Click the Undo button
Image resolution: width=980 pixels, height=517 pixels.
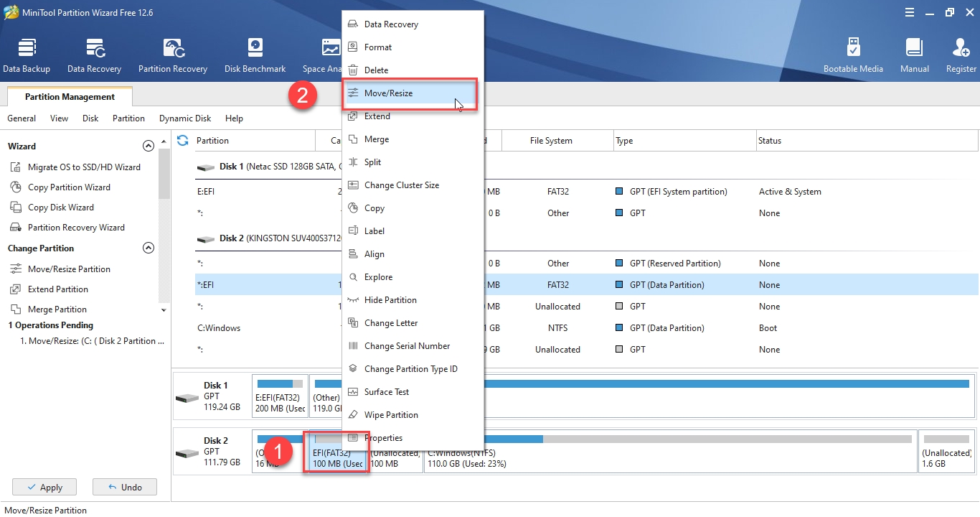coord(125,487)
